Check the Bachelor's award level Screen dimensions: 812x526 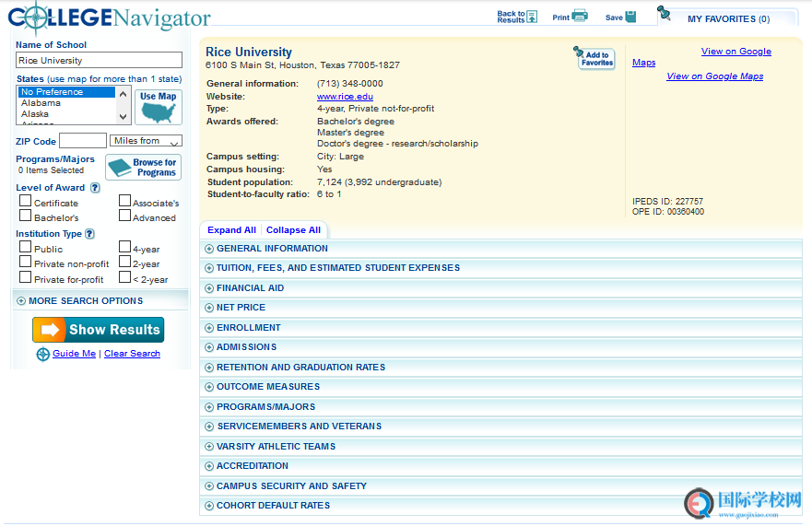pyautogui.click(x=26, y=215)
